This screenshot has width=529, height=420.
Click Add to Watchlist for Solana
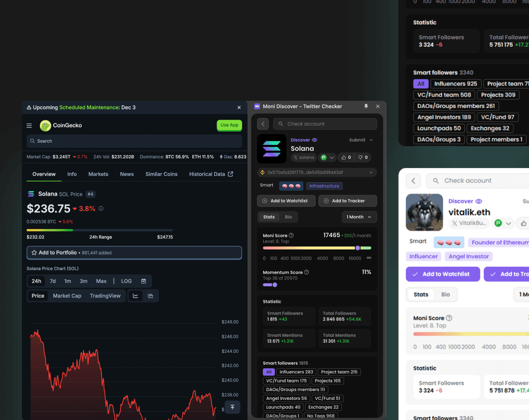(286, 201)
